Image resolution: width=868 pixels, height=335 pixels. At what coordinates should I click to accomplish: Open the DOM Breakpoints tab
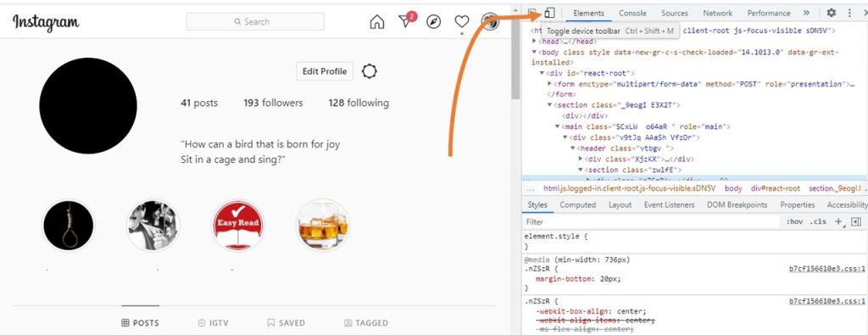pos(737,205)
